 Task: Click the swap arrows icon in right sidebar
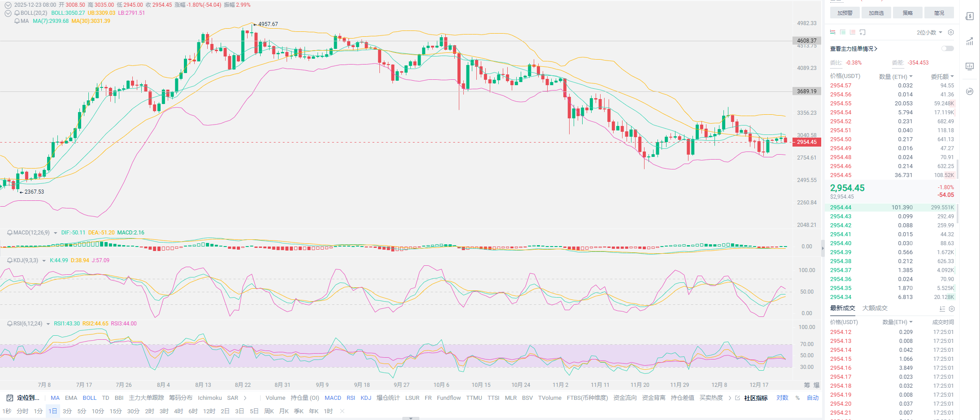click(970, 91)
